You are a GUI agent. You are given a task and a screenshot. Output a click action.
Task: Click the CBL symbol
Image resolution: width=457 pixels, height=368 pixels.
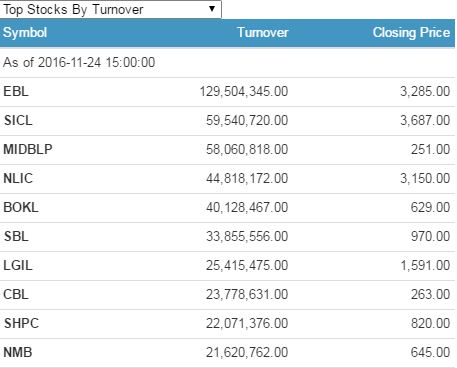click(16, 294)
